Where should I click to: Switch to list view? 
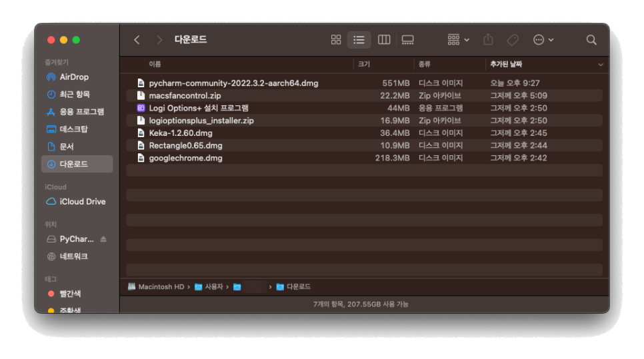coord(359,40)
